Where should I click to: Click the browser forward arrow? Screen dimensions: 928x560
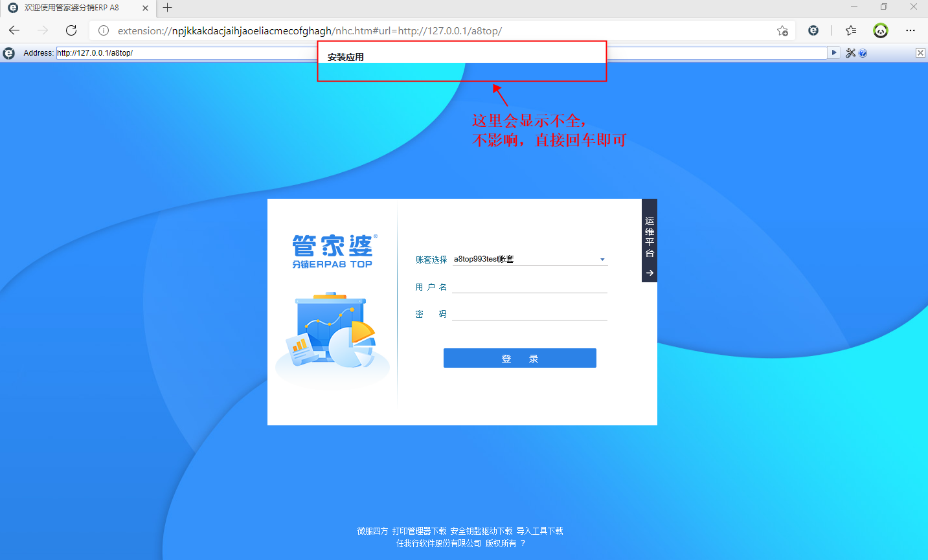[43, 30]
